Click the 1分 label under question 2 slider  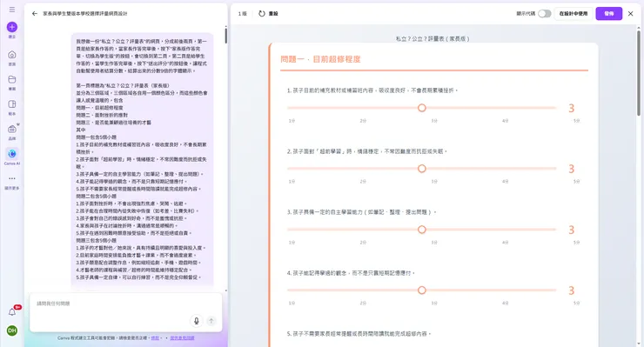(x=292, y=182)
